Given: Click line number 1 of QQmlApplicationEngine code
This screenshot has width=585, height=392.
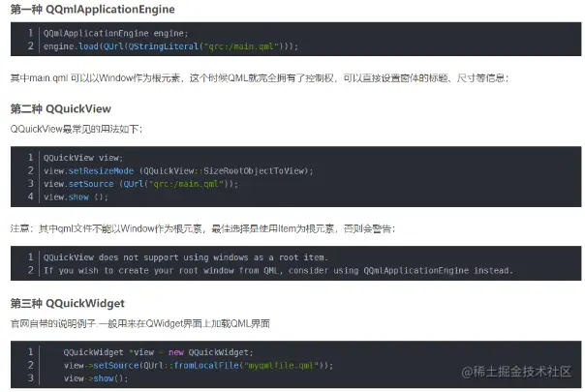Looking at the screenshot, I should pos(31,33).
